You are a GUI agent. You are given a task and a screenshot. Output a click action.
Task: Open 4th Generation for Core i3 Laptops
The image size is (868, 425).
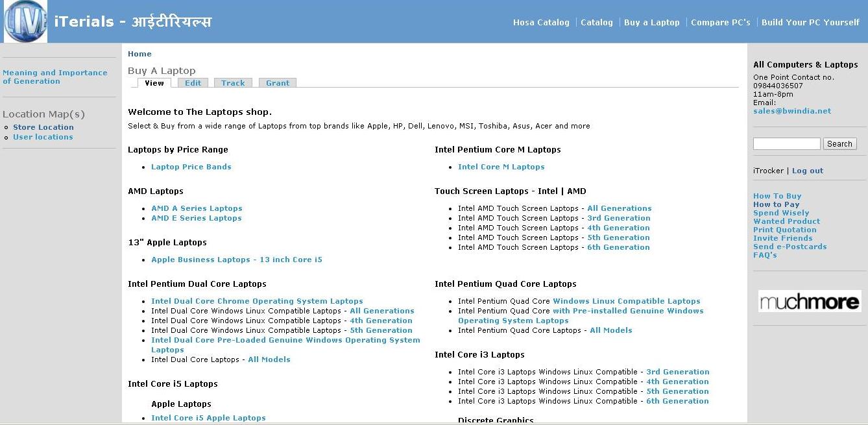677,382
